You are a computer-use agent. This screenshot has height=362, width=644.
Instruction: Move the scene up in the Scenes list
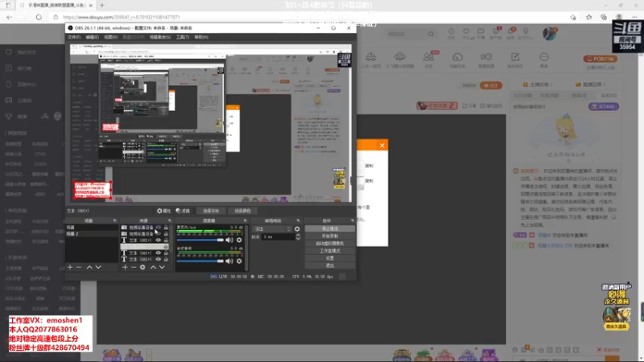[89, 267]
